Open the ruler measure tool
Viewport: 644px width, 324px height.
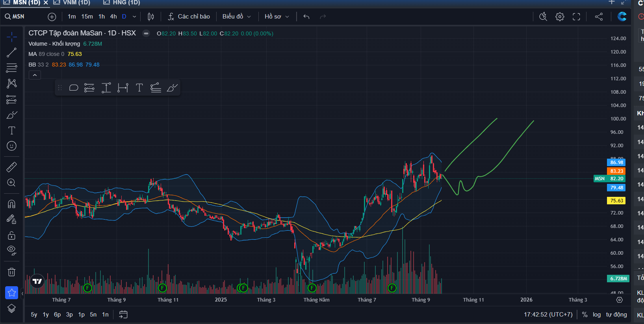coord(11,167)
